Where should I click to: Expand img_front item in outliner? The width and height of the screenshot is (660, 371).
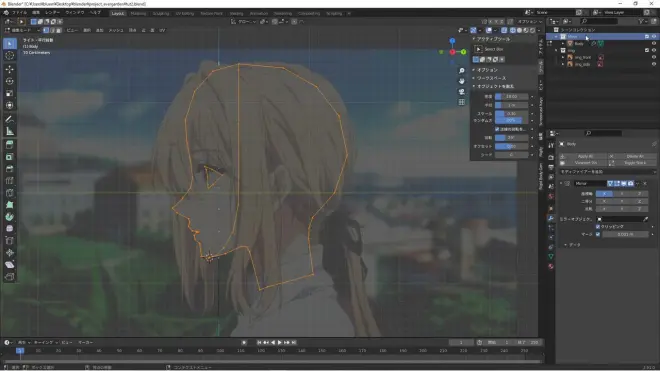pos(563,57)
